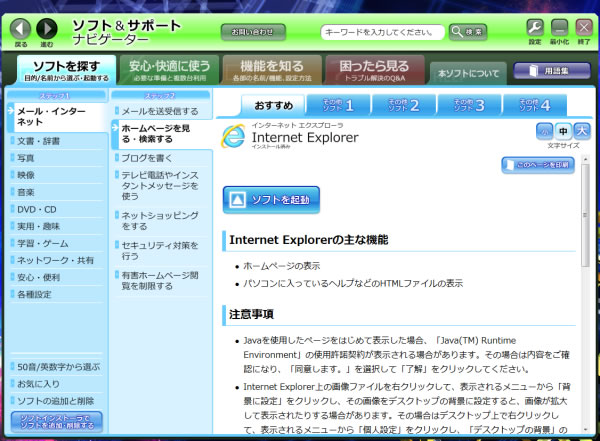Image resolution: width=600 pixels, height=441 pixels.
Task: Choose テレビ電話やインスタントメッセージを使う item
Action: (x=161, y=186)
